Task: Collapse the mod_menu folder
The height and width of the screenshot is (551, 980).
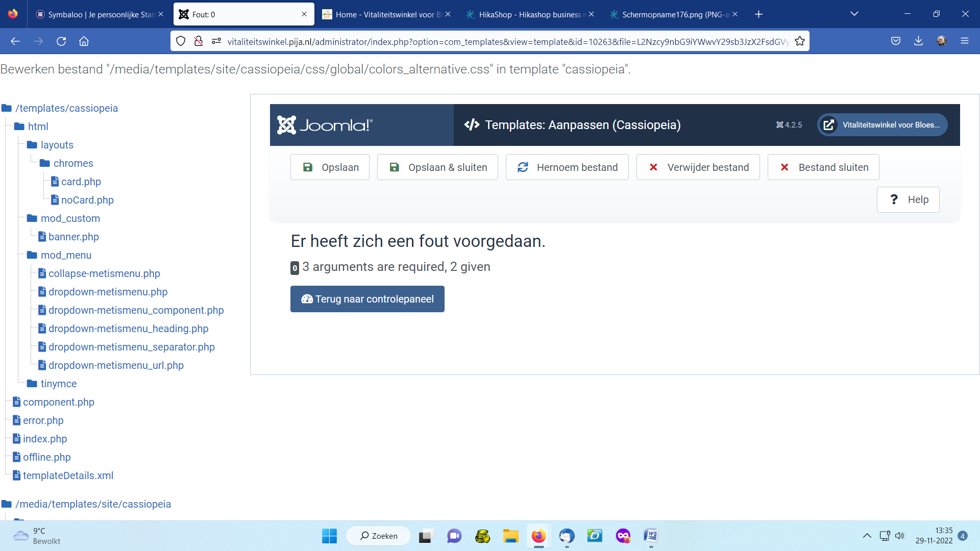Action: [x=66, y=255]
